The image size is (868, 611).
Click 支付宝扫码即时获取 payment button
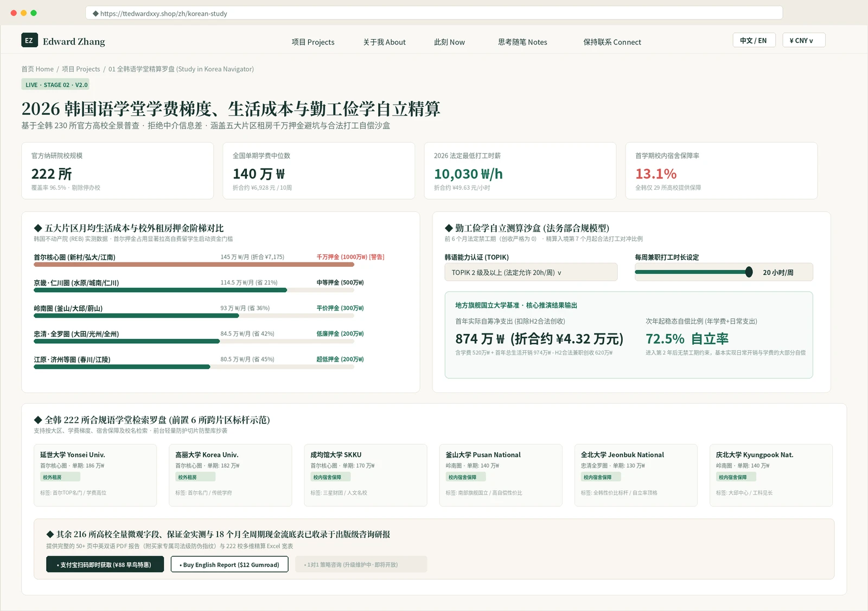(105, 564)
